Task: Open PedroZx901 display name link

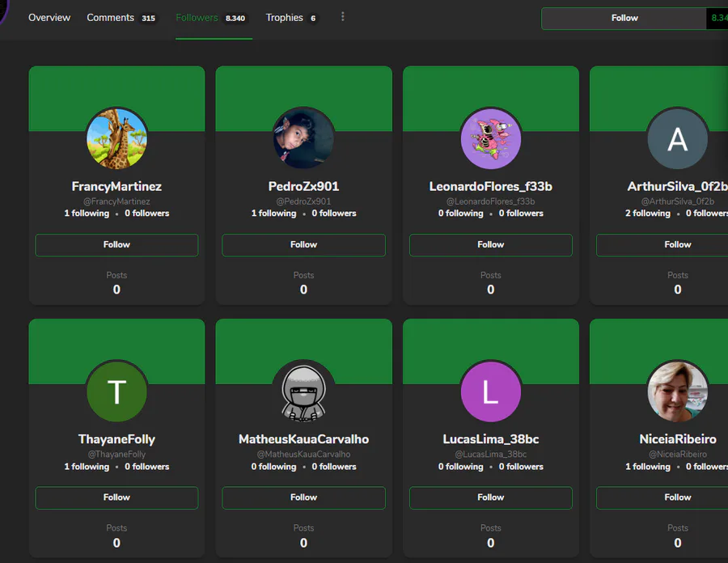Action: click(303, 186)
